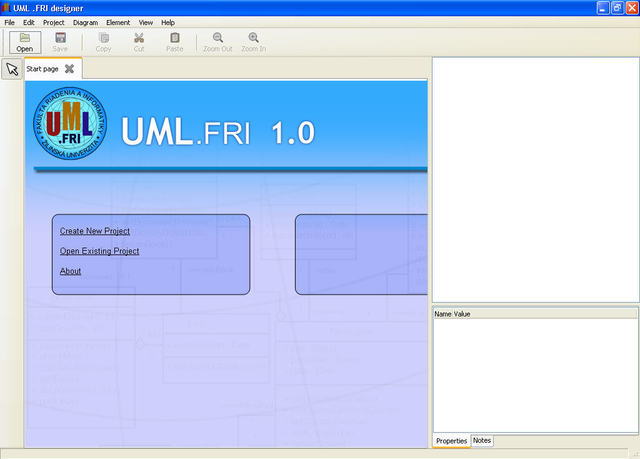Click the title bar application icon
The image size is (640, 459).
(6, 8)
